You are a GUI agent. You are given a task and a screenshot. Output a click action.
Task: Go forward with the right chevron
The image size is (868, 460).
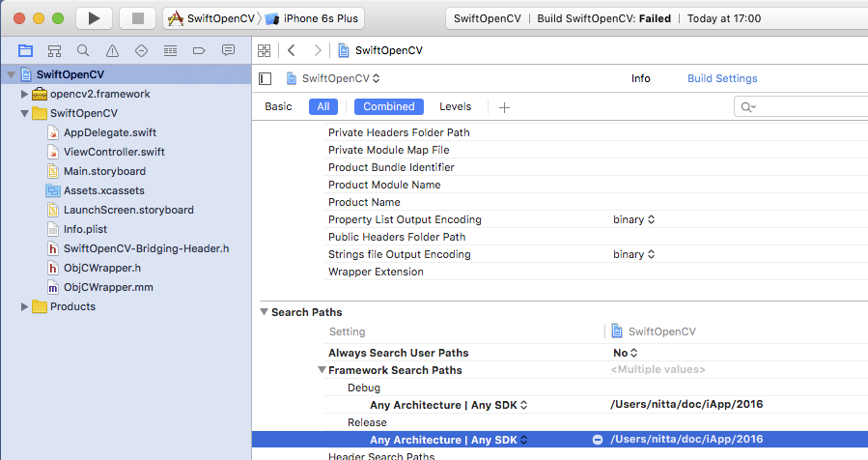click(x=318, y=50)
